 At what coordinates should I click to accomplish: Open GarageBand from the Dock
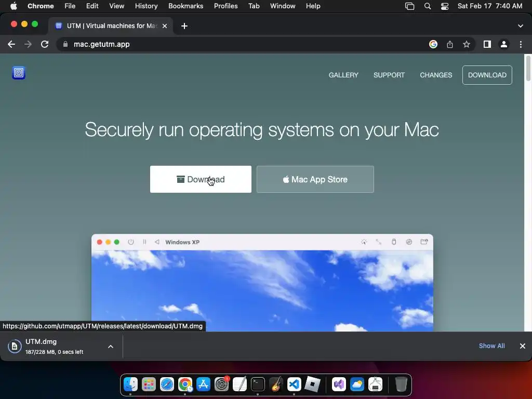276,384
